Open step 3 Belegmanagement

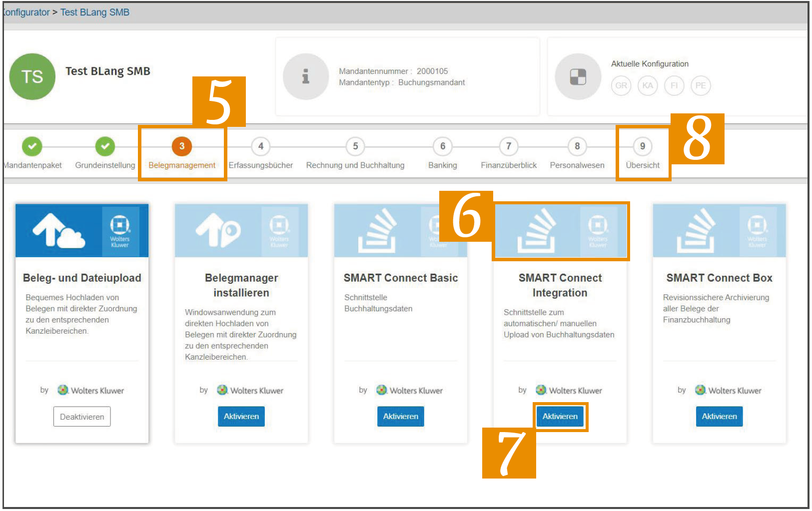[x=182, y=146]
